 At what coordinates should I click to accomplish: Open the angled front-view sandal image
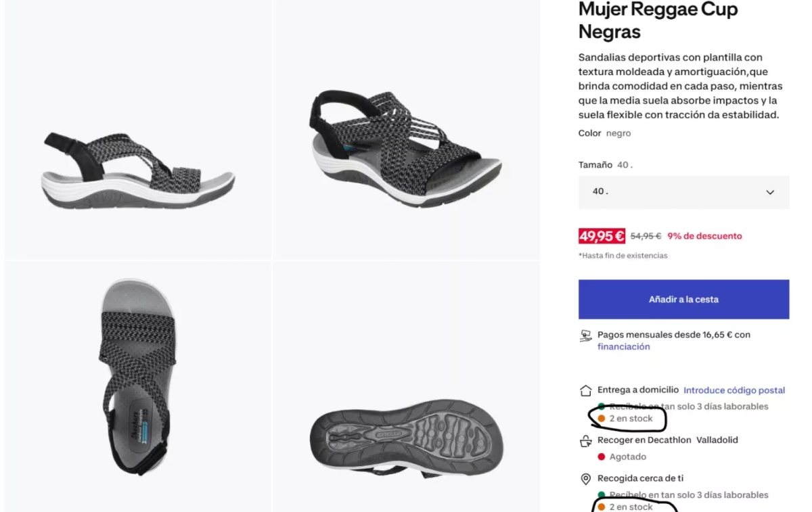(406, 142)
